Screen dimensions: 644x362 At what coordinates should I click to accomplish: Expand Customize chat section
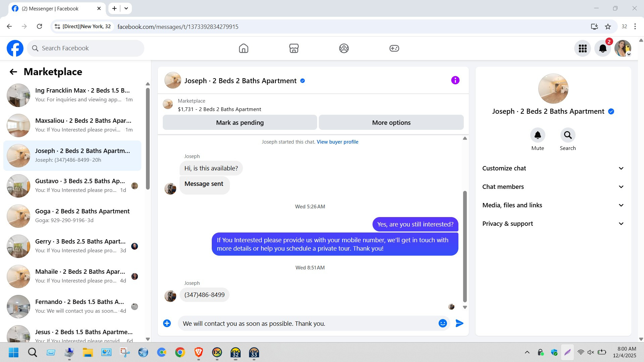tap(553, 168)
